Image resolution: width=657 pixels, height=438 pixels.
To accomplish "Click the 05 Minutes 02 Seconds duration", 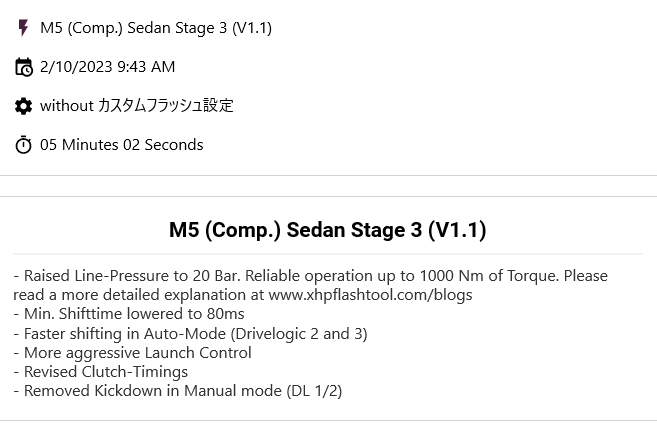I will click(122, 145).
